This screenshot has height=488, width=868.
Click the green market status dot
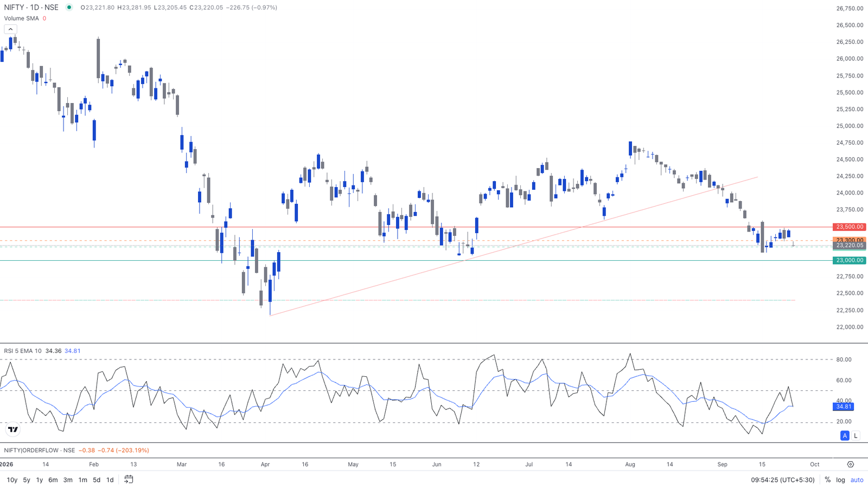[69, 8]
